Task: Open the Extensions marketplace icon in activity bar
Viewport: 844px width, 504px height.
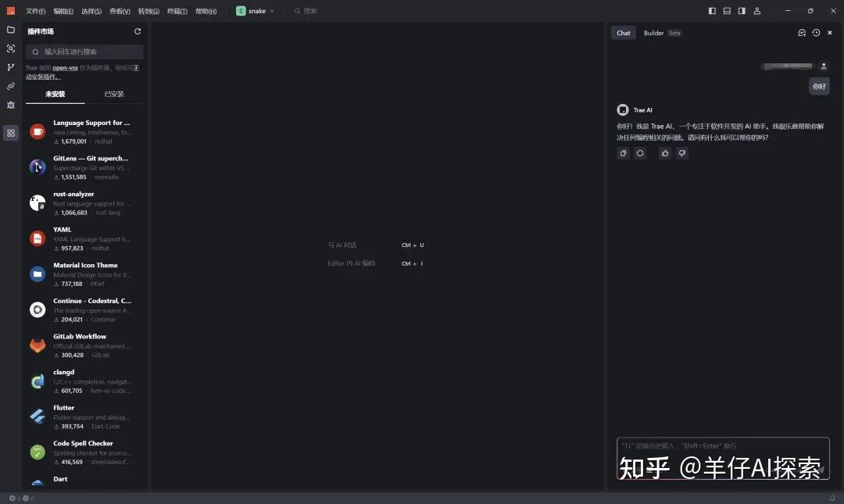Action: pos(11,133)
